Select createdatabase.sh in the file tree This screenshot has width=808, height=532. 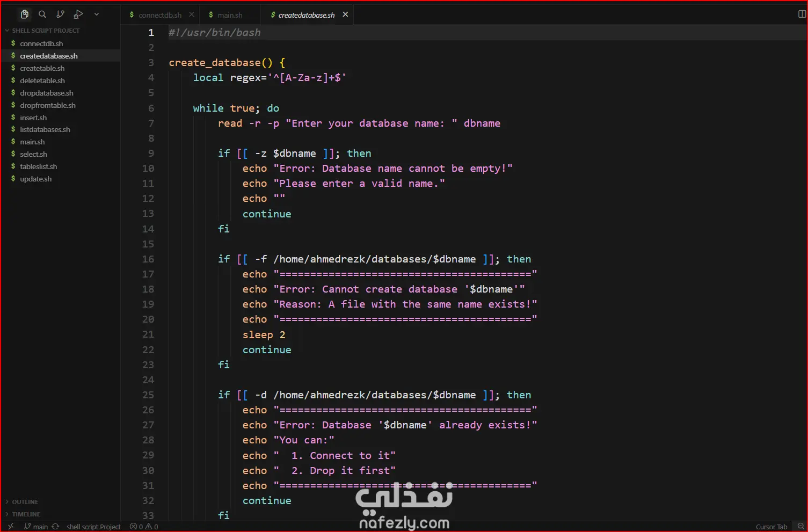coord(49,56)
